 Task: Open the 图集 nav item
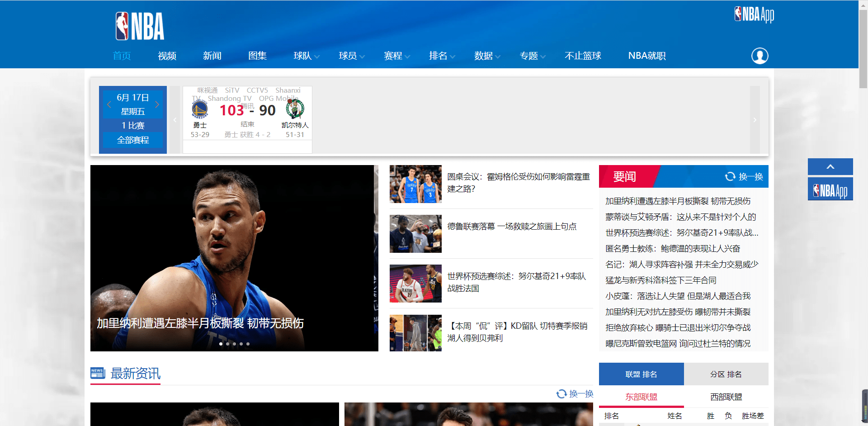[257, 56]
